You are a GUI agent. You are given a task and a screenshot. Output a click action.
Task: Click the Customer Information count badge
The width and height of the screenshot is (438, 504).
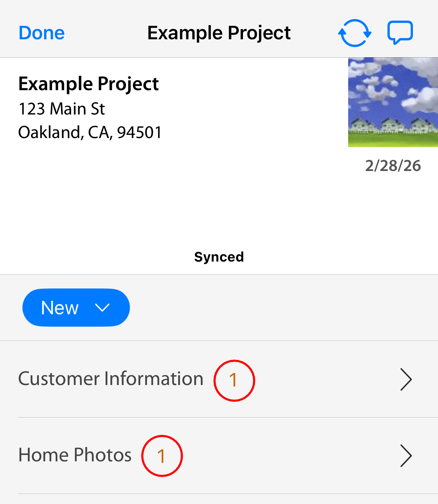coord(234,381)
